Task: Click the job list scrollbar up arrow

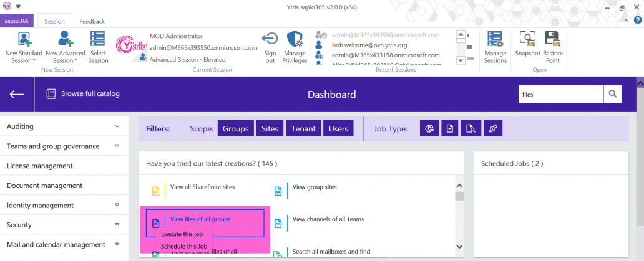Action: coord(459,186)
